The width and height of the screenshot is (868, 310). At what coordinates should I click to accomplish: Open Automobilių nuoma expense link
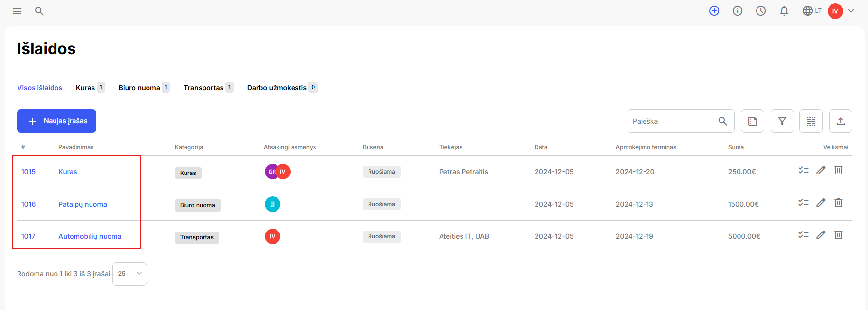(90, 236)
